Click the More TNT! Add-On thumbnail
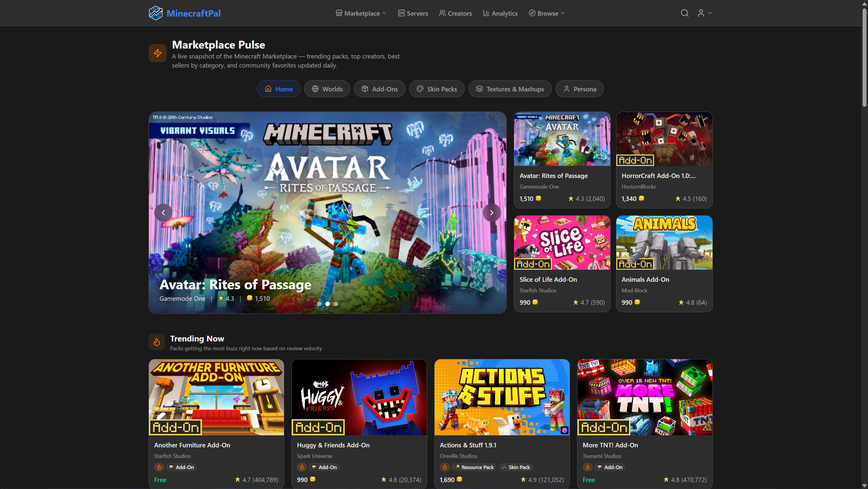The height and width of the screenshot is (489, 868). 645,397
